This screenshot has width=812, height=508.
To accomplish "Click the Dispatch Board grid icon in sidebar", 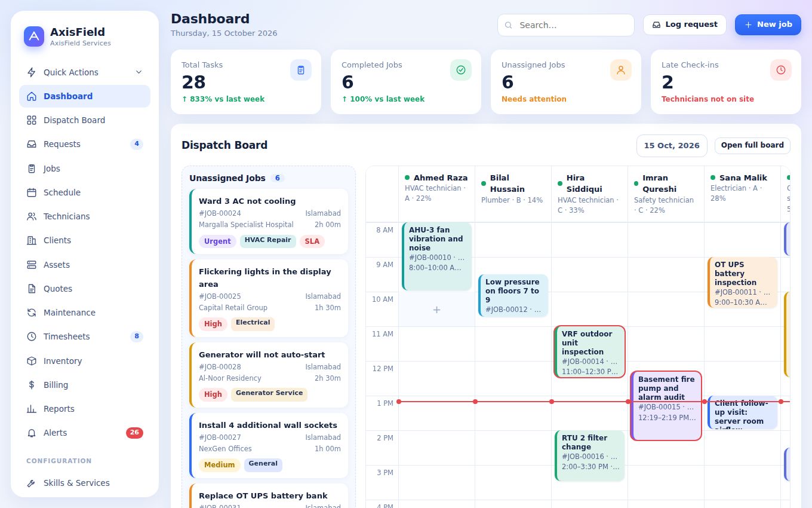I will click(32, 120).
